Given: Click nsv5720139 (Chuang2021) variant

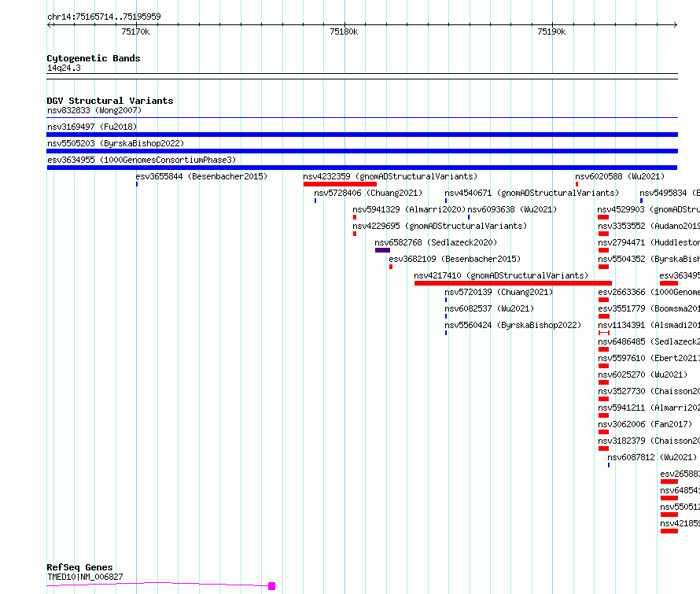Looking at the screenshot, I should 499,292.
